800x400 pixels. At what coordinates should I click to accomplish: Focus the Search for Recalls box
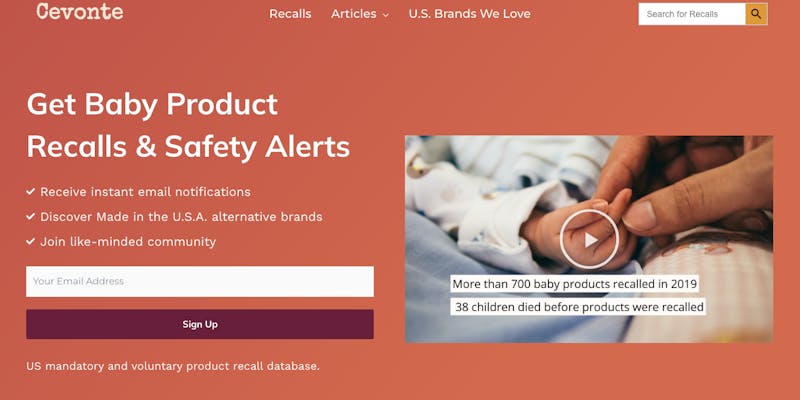pos(692,14)
